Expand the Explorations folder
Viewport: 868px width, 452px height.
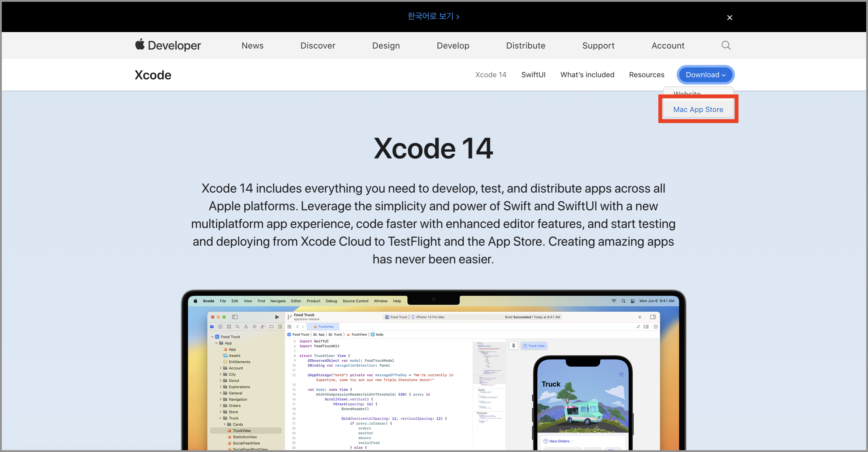pos(220,387)
